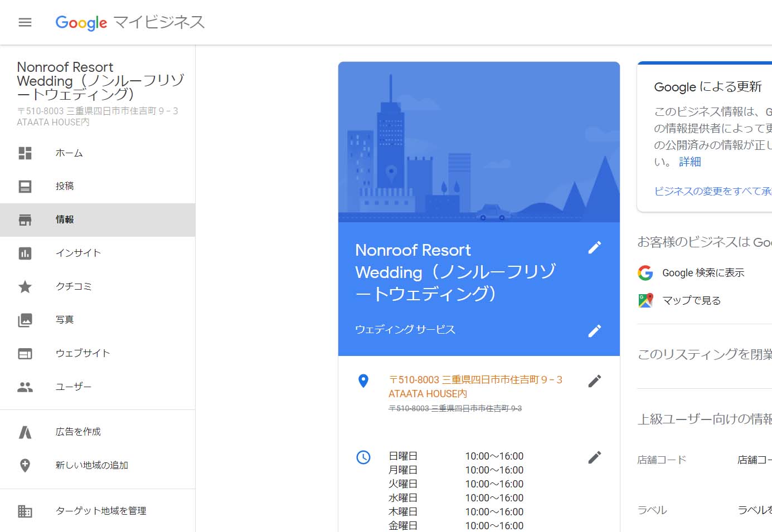Click the struck-through old address
The image size is (772, 532).
pos(455,408)
